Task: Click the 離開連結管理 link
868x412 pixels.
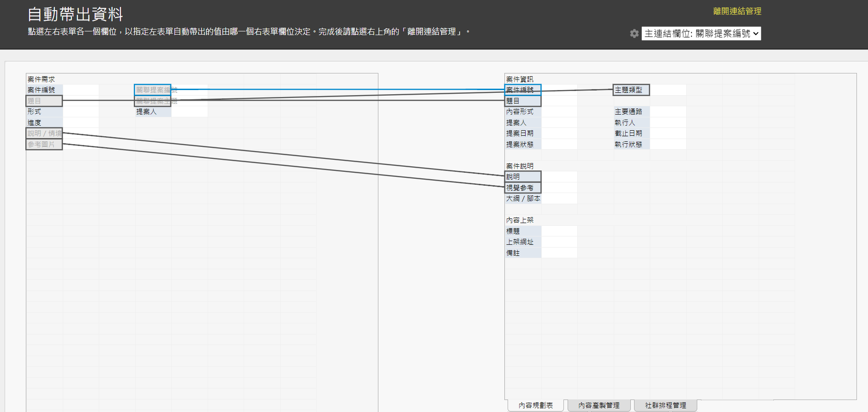Action: (737, 11)
